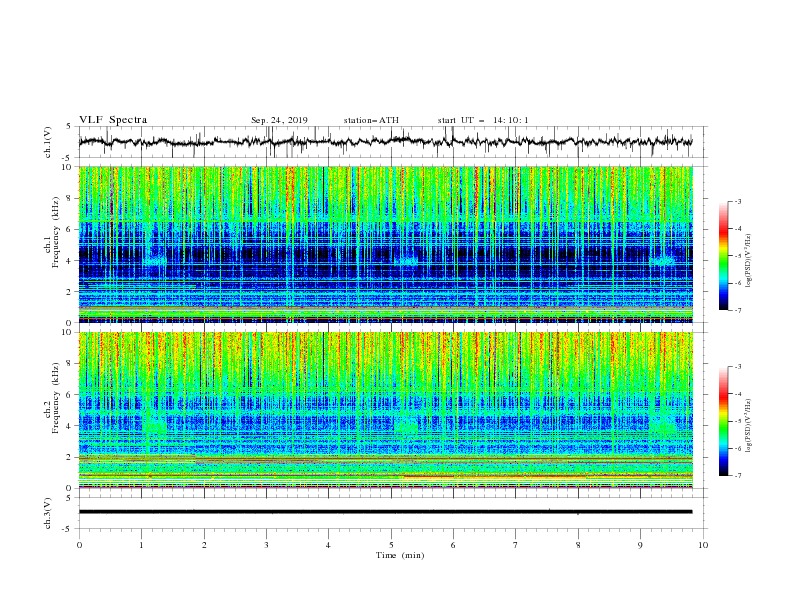The width and height of the screenshot is (792, 612).
Task: Click the ch.2 spectrogram panel
Action: 386,410
